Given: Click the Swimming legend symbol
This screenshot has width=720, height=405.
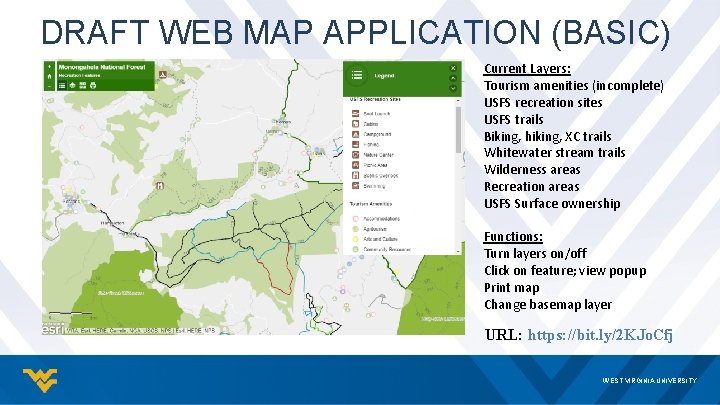Looking at the screenshot, I should pyautogui.click(x=355, y=186).
